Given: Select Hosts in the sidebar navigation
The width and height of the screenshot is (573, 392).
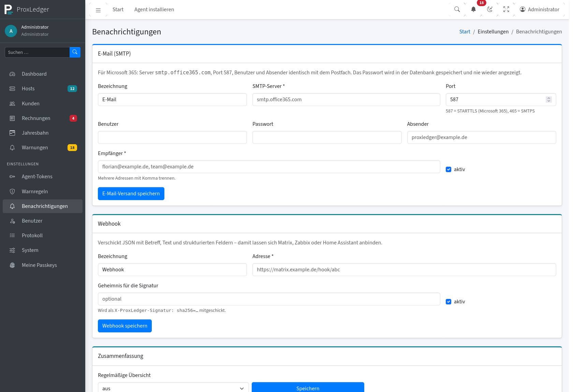Looking at the screenshot, I should tap(43, 89).
